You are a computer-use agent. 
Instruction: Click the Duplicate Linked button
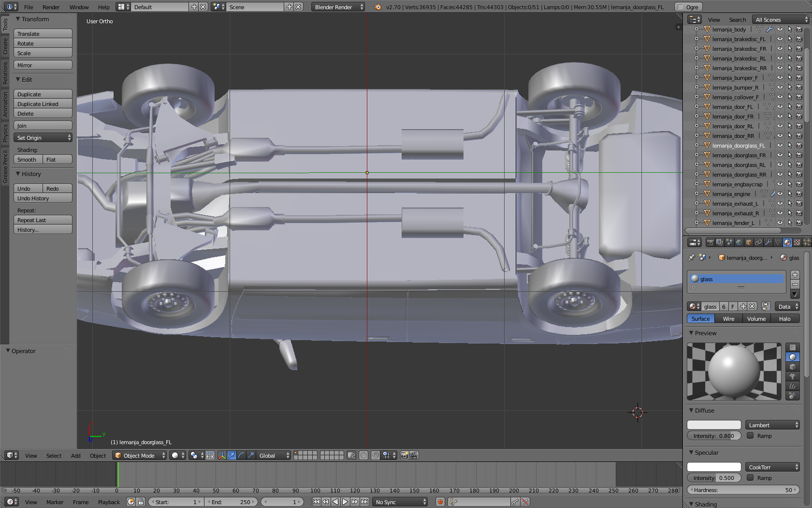tap(43, 104)
